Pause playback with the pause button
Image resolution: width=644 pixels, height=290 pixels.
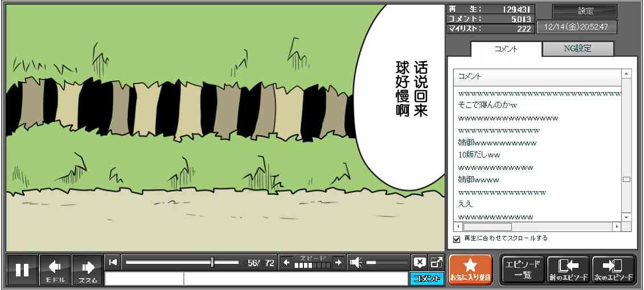[22, 270]
